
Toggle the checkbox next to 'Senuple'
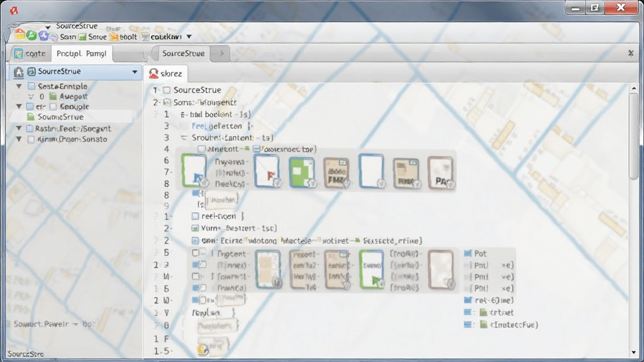(x=53, y=107)
